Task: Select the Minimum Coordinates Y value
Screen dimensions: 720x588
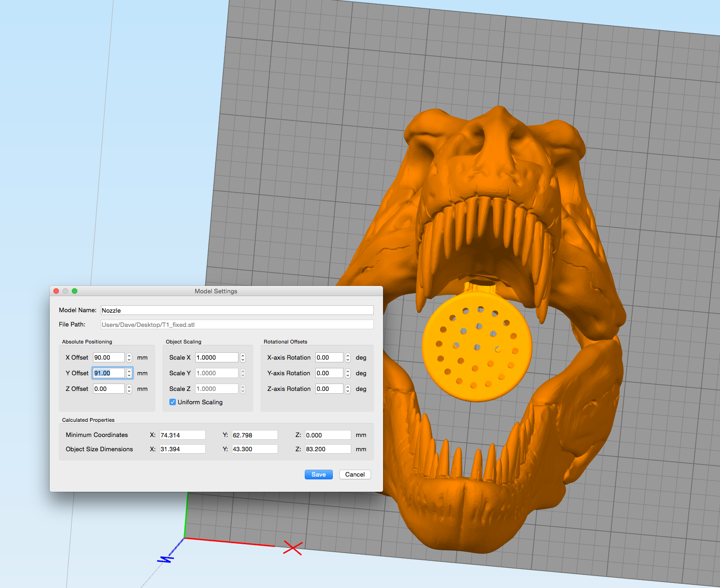Action: click(255, 435)
